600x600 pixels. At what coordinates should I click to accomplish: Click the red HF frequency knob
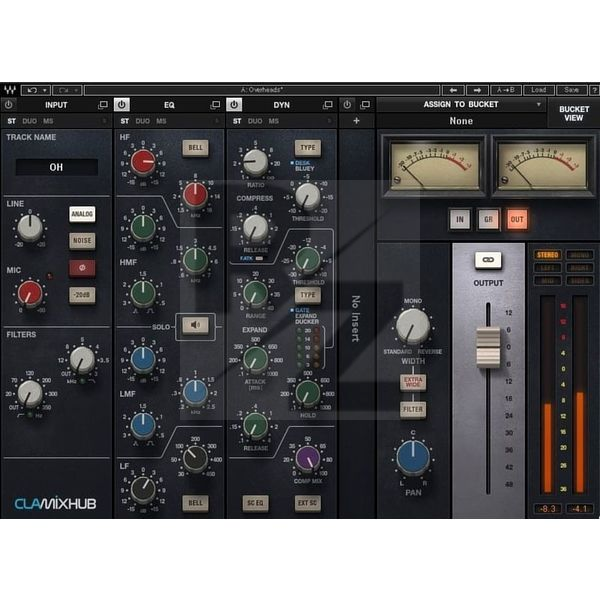(195, 194)
